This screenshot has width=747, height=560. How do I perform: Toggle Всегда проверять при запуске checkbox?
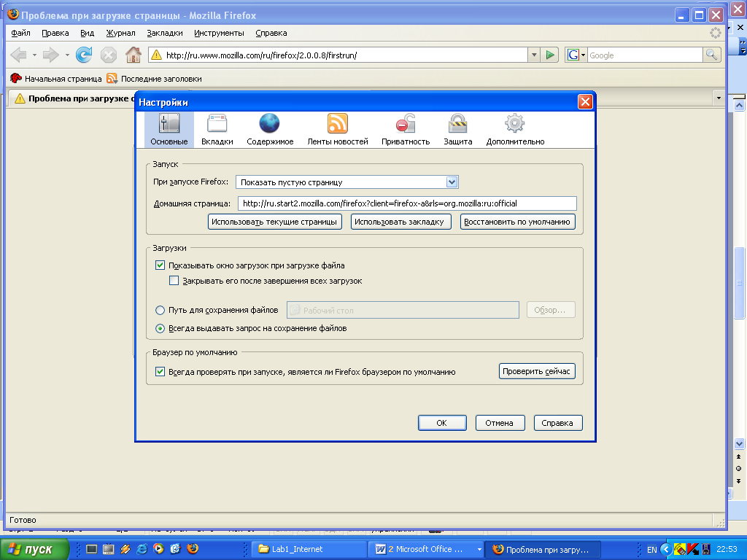click(160, 371)
